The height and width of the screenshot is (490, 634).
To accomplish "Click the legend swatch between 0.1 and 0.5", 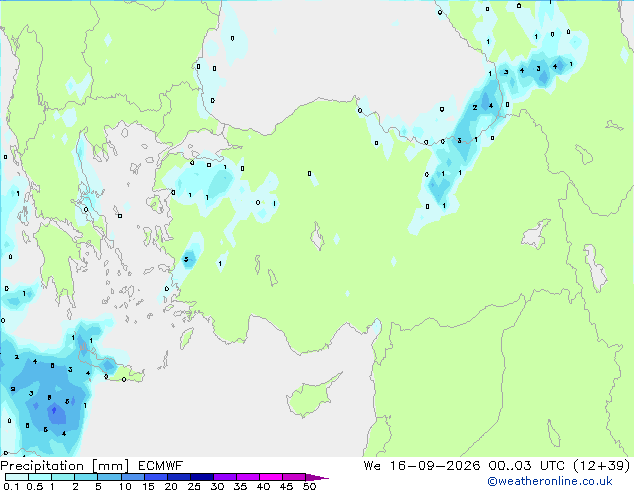I will tap(17, 477).
